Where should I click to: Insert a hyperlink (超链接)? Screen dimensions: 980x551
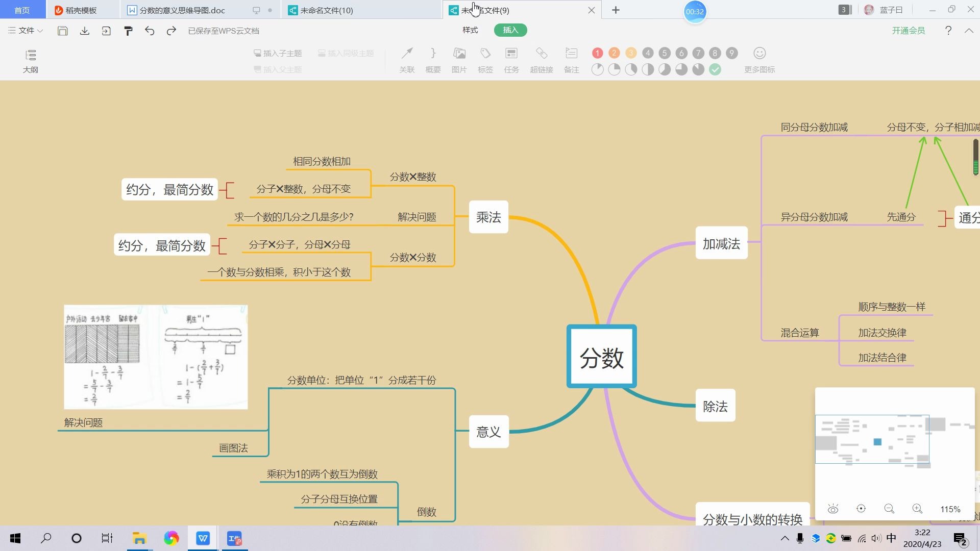542,61
